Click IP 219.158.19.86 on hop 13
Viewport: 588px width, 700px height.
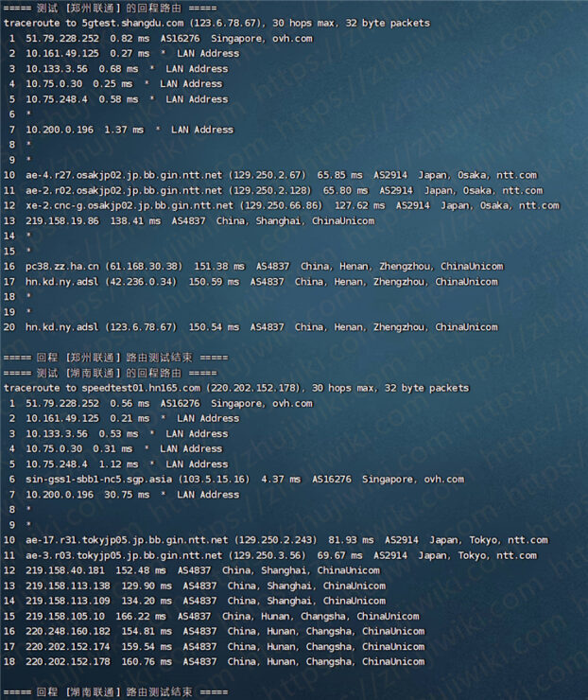click(62, 221)
